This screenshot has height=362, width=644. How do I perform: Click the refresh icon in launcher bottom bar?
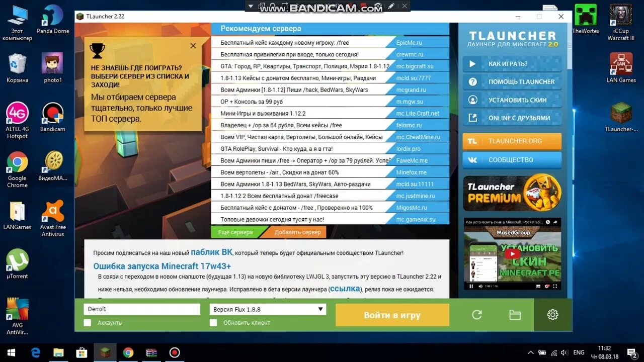(x=477, y=315)
